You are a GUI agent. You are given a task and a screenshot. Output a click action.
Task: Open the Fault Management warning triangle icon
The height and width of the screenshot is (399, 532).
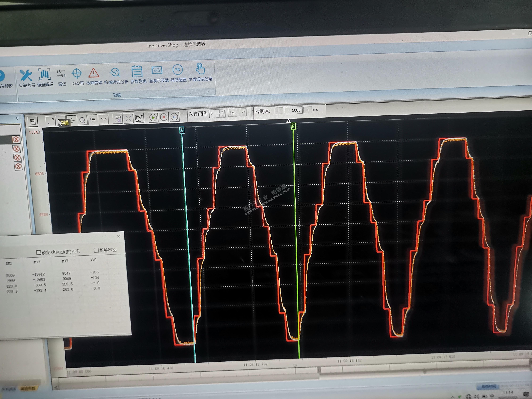tap(93, 73)
